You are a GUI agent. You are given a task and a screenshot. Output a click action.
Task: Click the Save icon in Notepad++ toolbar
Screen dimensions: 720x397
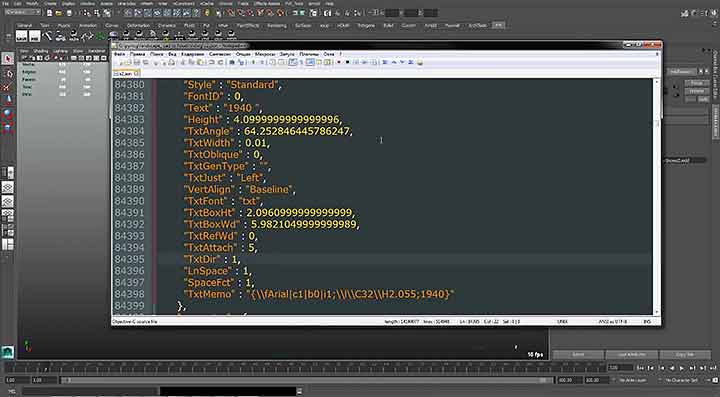click(x=137, y=62)
